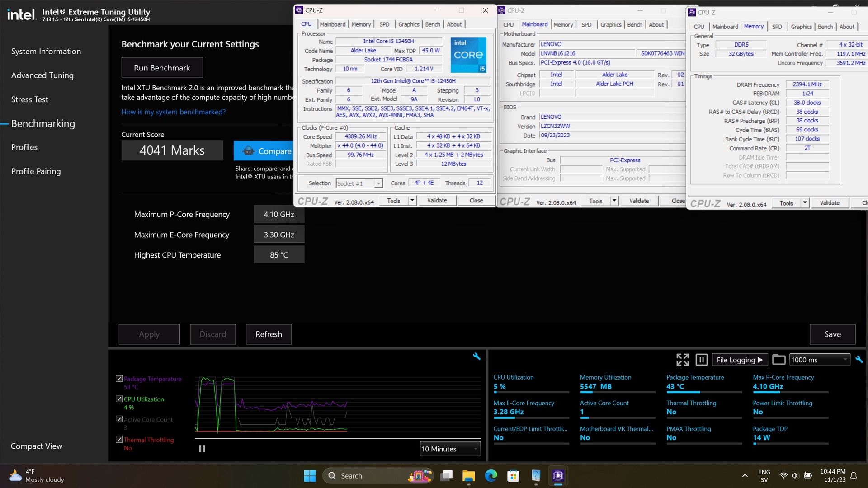Launch File Explorer from the taskbar
The height and width of the screenshot is (488, 868).
[x=468, y=476]
